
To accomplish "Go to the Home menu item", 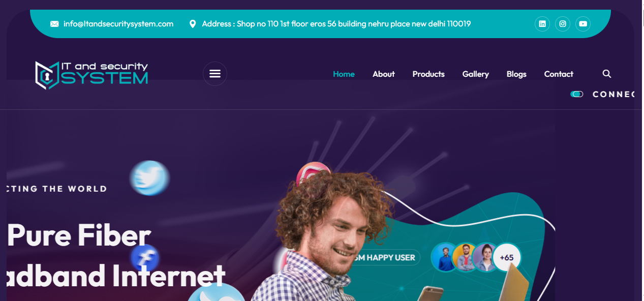I will (x=344, y=74).
